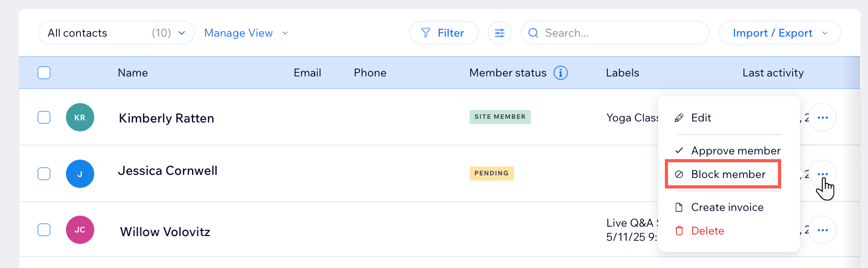The width and height of the screenshot is (868, 268).
Task: Open the customize columns sliders icon
Action: coord(499,33)
